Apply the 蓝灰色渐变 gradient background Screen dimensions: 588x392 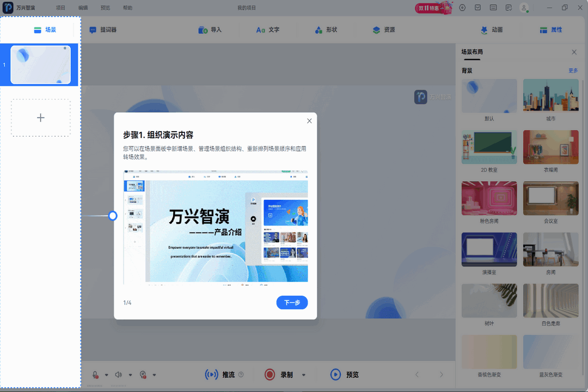(551, 352)
